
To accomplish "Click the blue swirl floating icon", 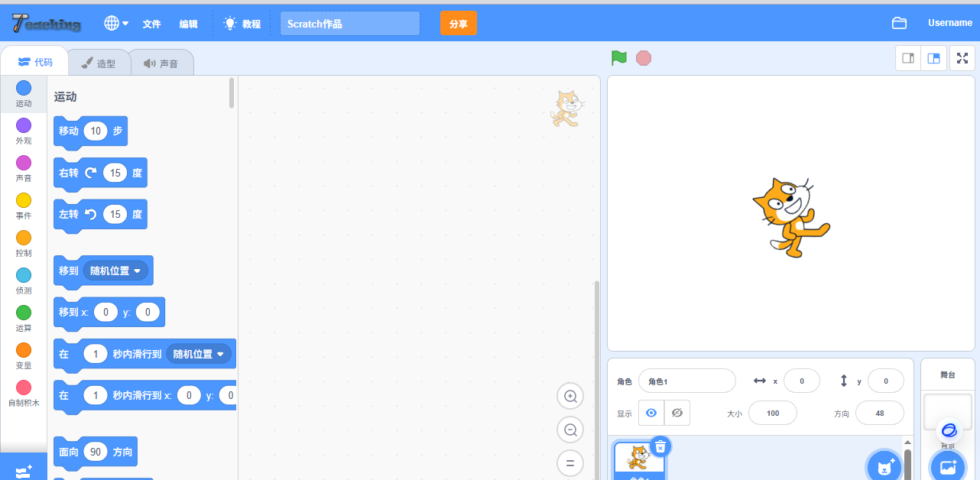I will pyautogui.click(x=949, y=430).
